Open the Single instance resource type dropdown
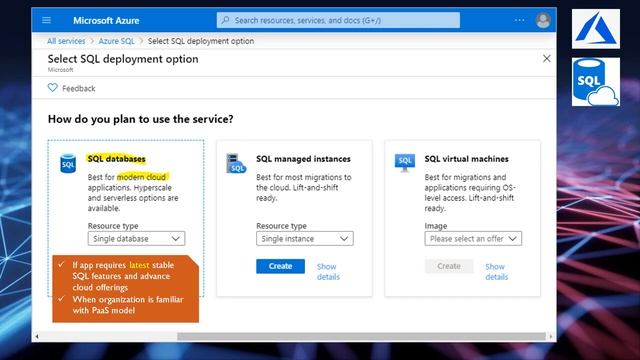Screen dimensions: 640x360 [304, 239]
